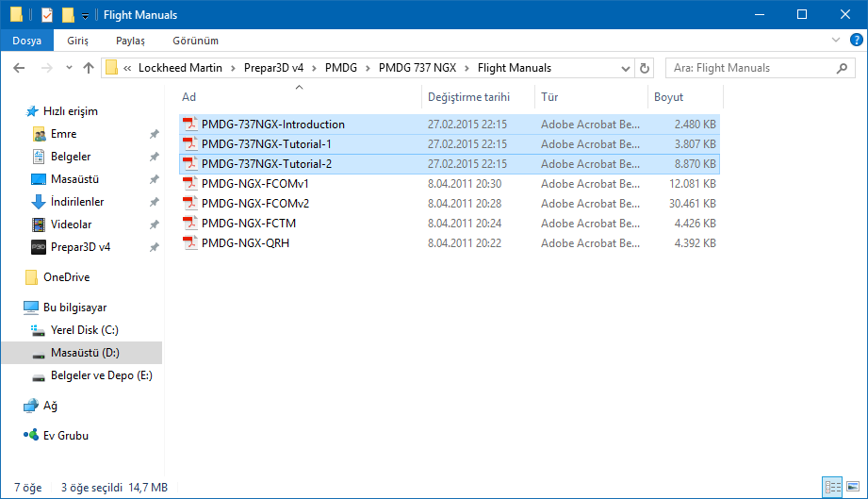Screen dimensions: 868x499
Task: Click the PMDG breadcrumb segment
Action: click(x=341, y=68)
